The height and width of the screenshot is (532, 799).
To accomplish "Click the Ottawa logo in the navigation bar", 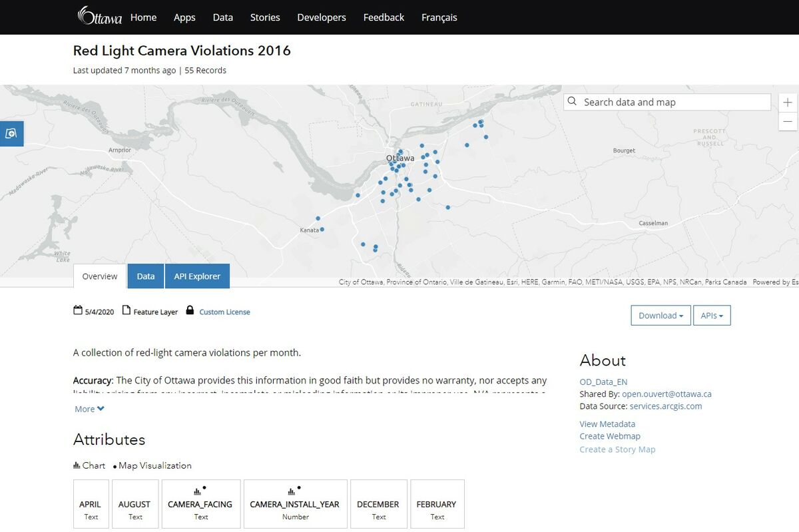I will pos(100,17).
